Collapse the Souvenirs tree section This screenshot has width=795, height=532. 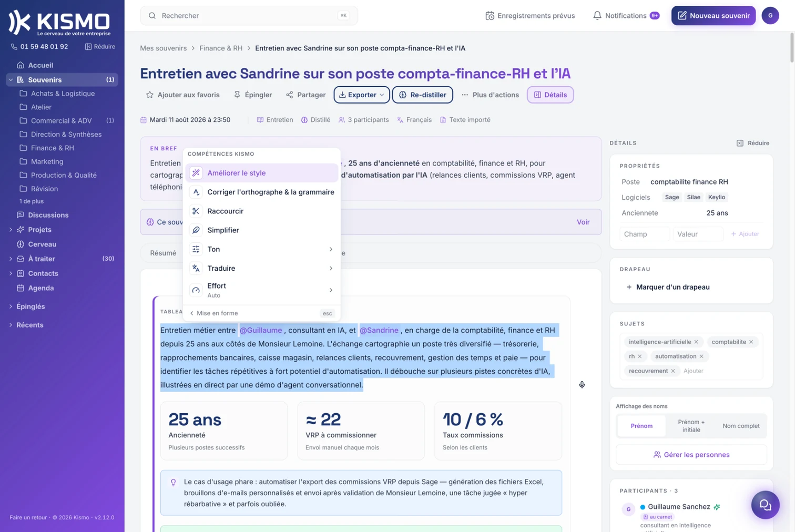pyautogui.click(x=11, y=80)
